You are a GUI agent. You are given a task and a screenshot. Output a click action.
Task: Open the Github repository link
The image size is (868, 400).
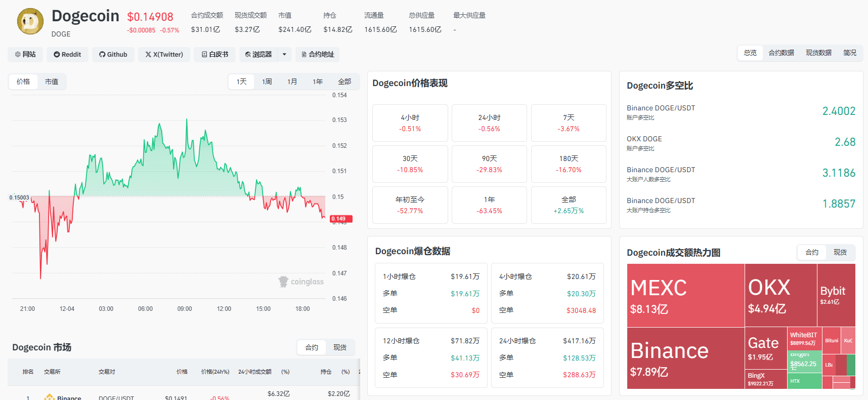(113, 54)
